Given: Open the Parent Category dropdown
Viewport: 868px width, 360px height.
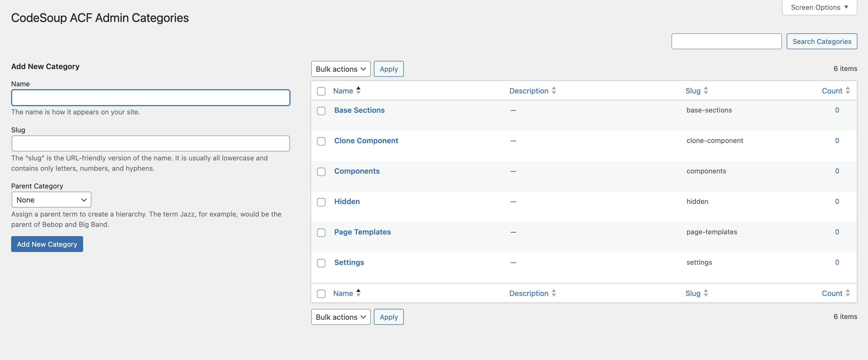Looking at the screenshot, I should coord(51,199).
